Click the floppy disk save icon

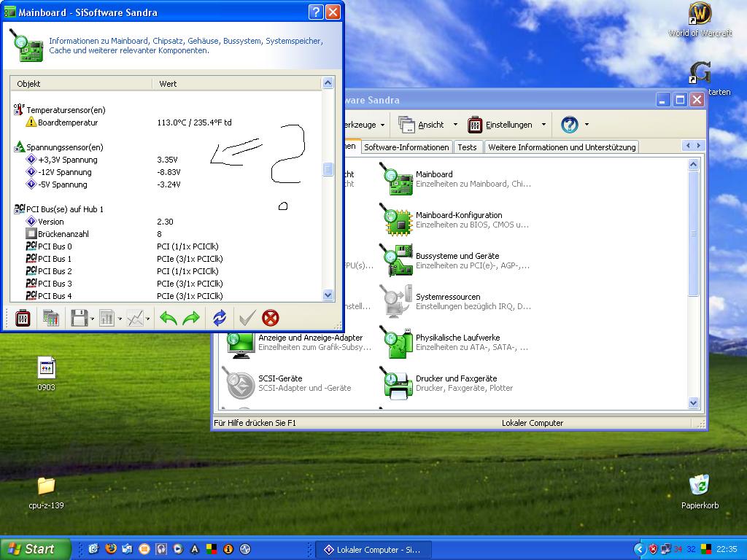coord(79,318)
